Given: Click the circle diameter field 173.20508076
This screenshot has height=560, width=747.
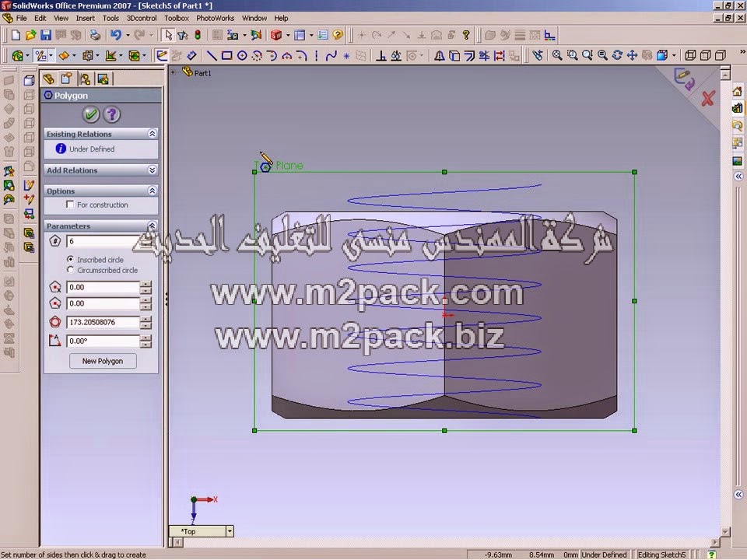Looking at the screenshot, I should (x=103, y=322).
